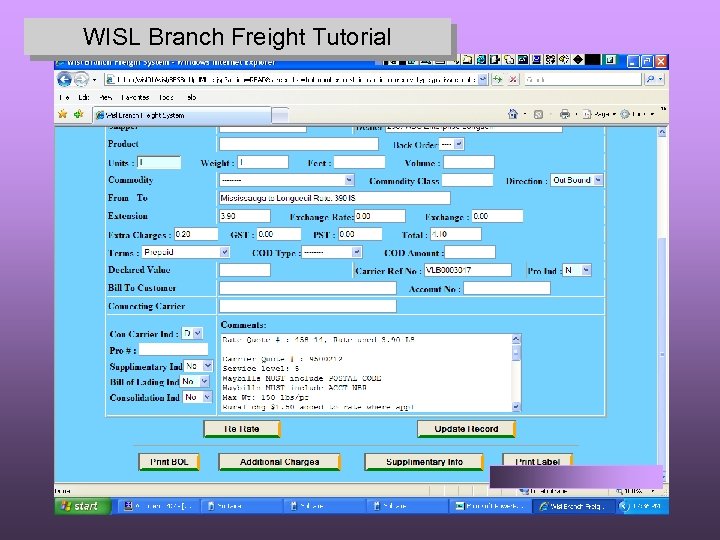Click the Bill To Customer field
720x540 pixels.
(308, 288)
